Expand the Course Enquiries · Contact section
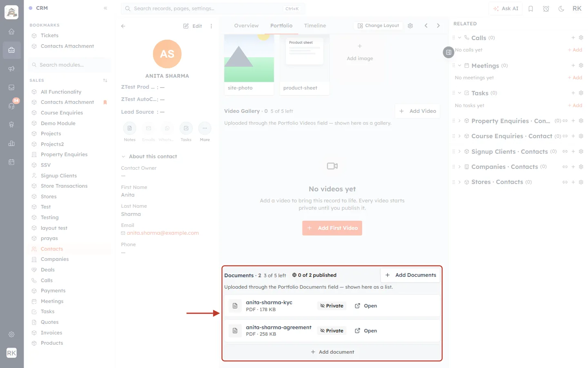588x368 pixels. pyautogui.click(x=459, y=136)
